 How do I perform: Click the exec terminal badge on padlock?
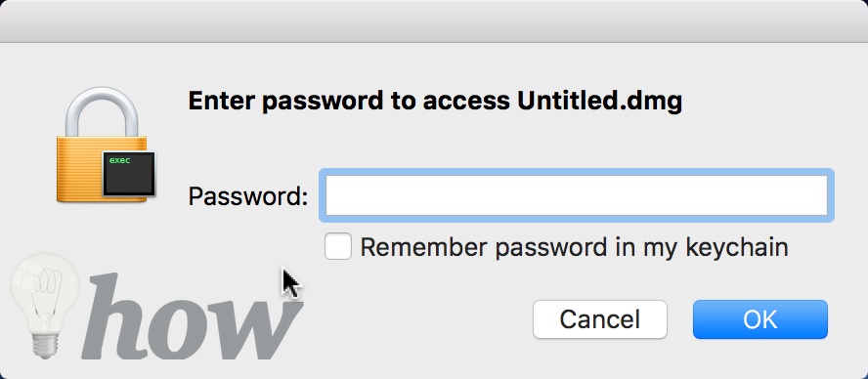point(129,174)
